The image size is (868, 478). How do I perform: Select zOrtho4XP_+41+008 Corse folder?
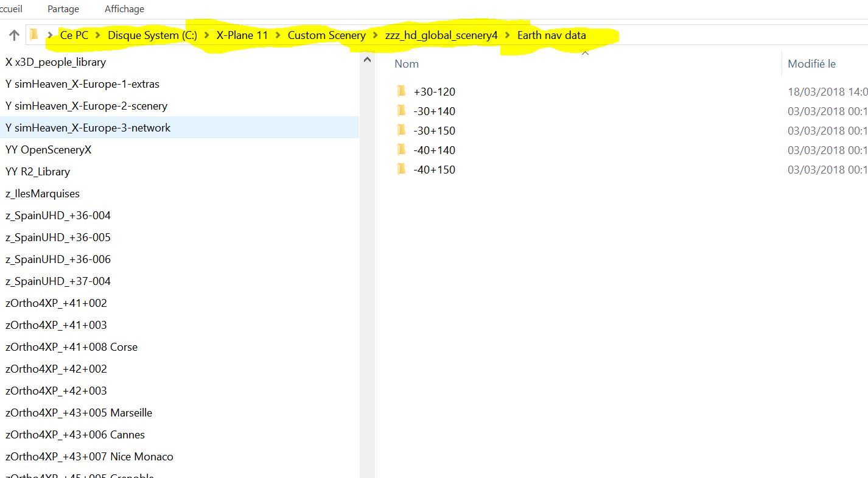71,347
